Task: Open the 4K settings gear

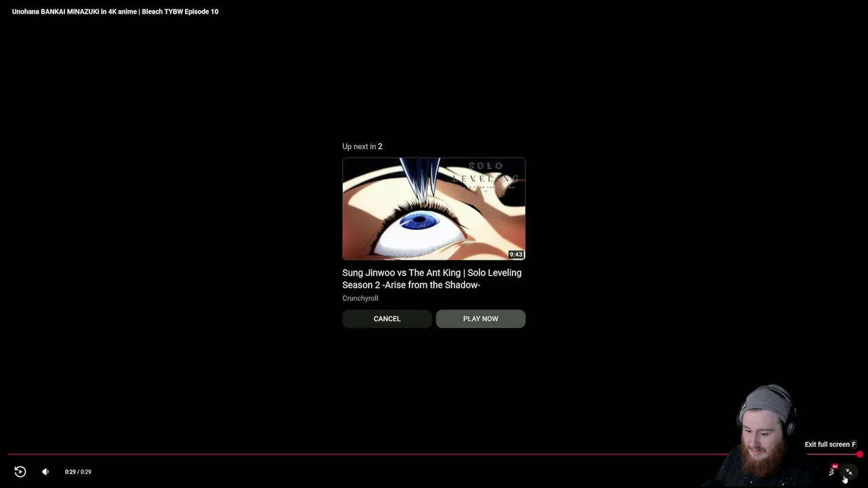Action: tap(832, 471)
